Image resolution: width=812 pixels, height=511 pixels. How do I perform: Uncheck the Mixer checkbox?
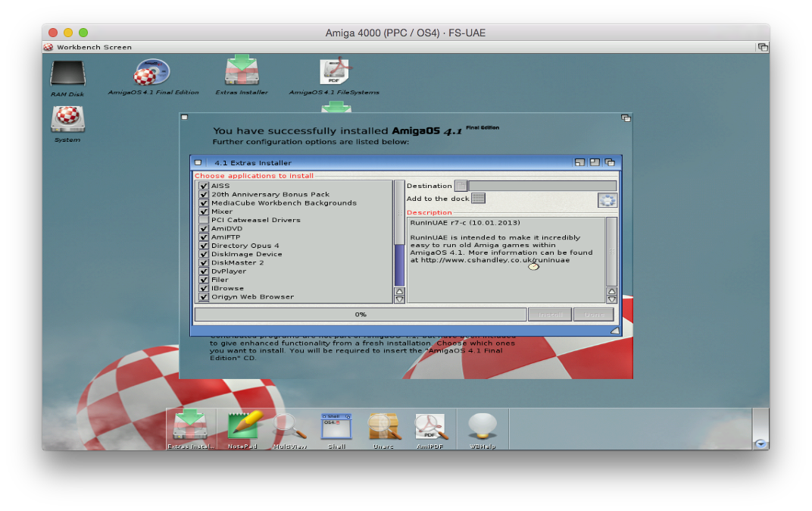point(204,212)
